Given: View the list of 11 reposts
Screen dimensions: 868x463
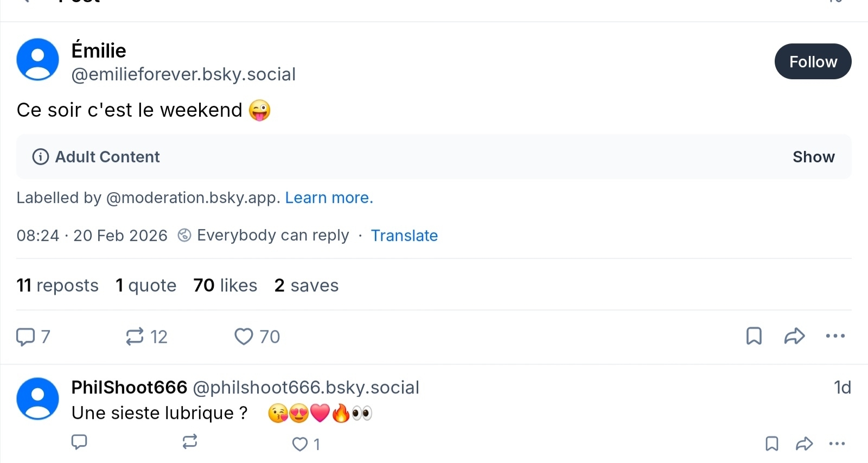Looking at the screenshot, I should point(58,286).
